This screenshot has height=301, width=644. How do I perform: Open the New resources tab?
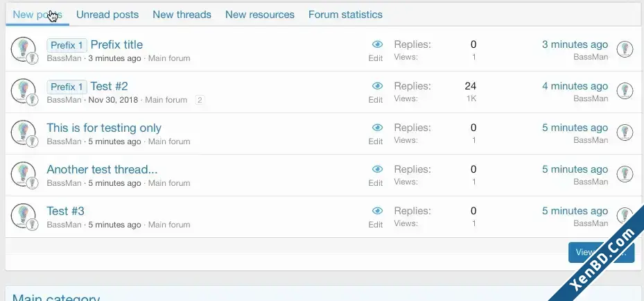pyautogui.click(x=260, y=15)
